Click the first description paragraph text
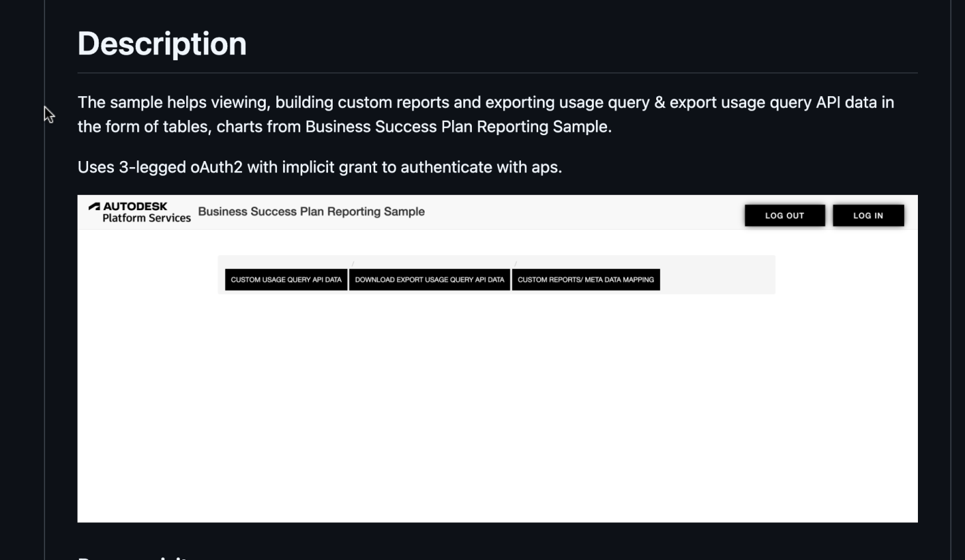 pyautogui.click(x=486, y=114)
